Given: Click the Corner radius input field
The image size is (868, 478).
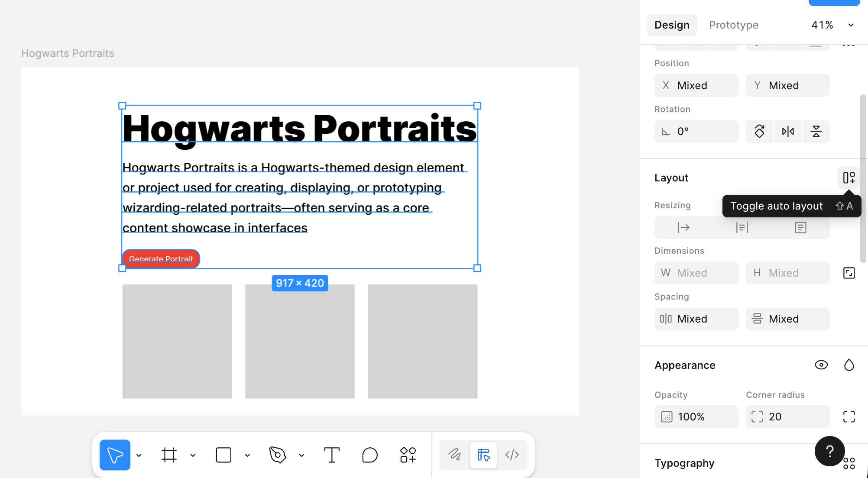Looking at the screenshot, I should click(787, 417).
